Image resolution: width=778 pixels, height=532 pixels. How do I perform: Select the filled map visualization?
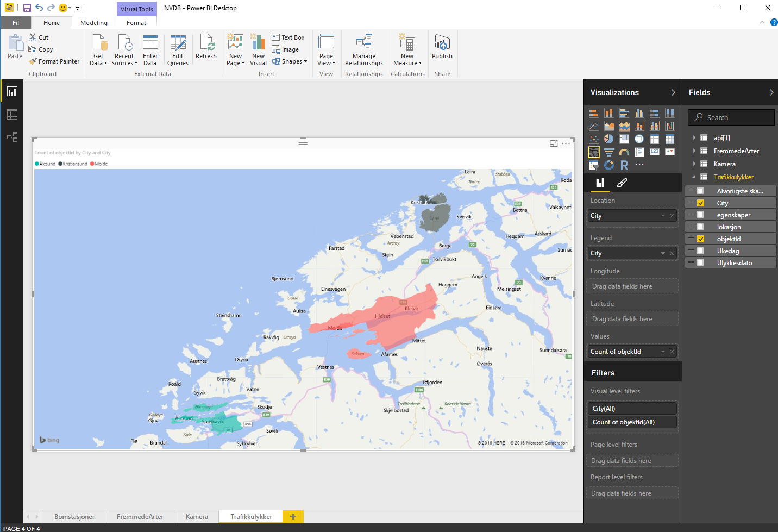click(594, 152)
